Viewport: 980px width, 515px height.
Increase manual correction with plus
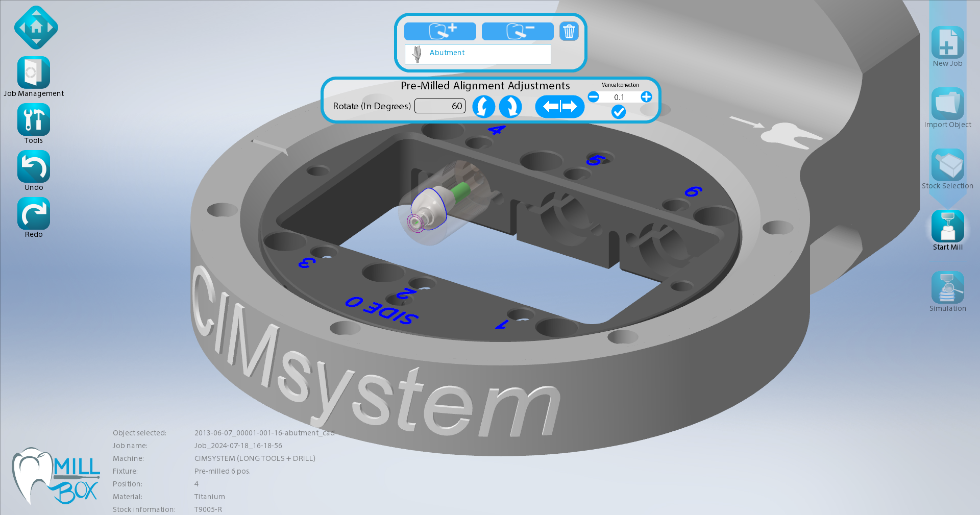coord(646,96)
